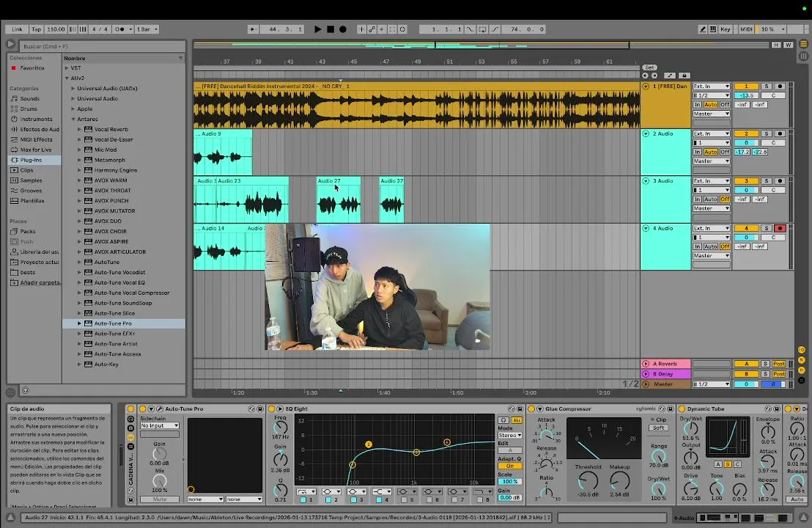Toggle EQ Eight headphone audition icon
This screenshot has width=812, height=528.
pyautogui.click(x=503, y=420)
